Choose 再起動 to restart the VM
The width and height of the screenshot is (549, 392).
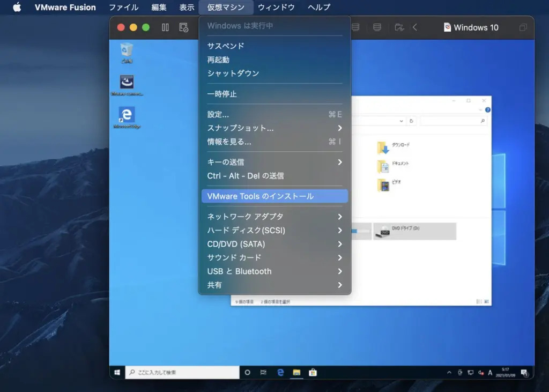pos(274,60)
